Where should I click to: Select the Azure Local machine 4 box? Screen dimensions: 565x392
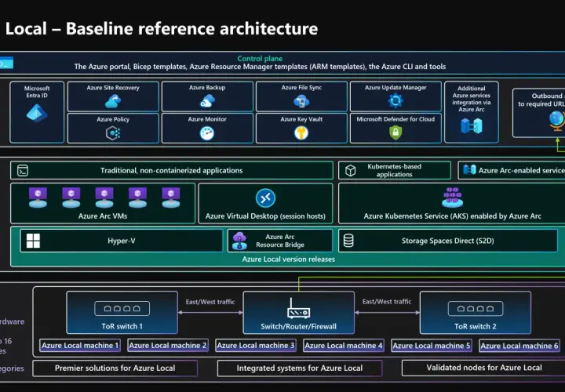tap(344, 346)
